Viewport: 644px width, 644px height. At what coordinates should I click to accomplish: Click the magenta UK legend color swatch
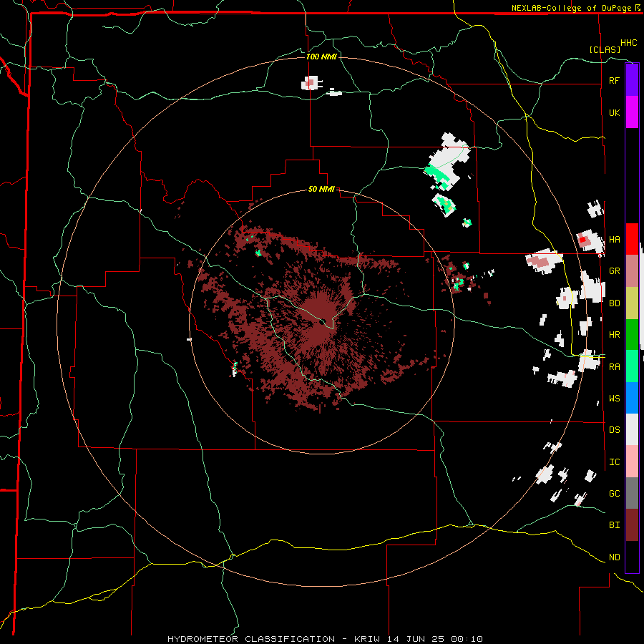tap(632, 112)
